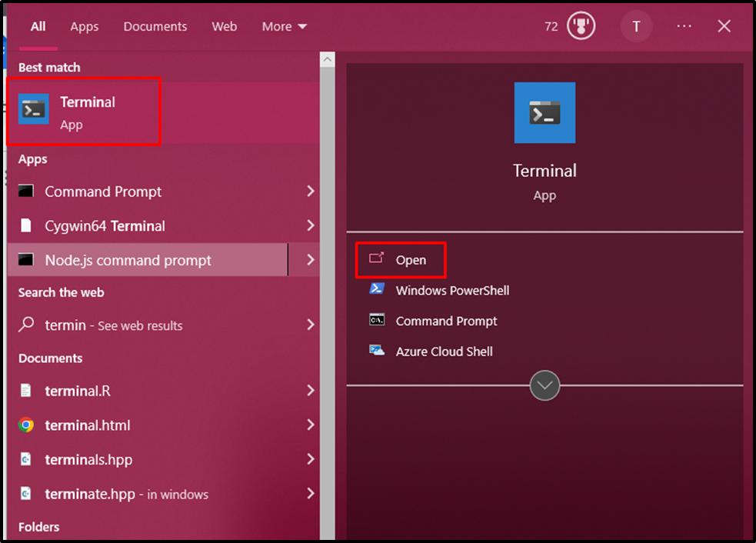
Task: Switch to the Documents search tab
Action: [155, 26]
